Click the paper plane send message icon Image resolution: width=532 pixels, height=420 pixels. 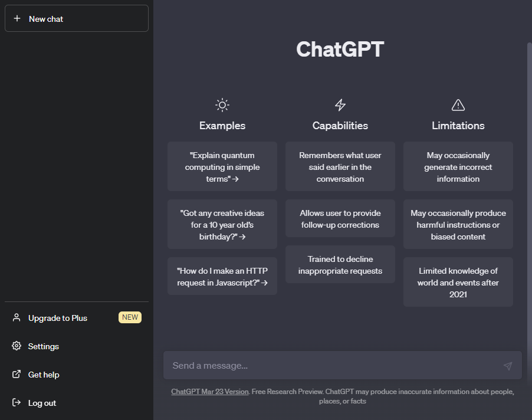[507, 366]
